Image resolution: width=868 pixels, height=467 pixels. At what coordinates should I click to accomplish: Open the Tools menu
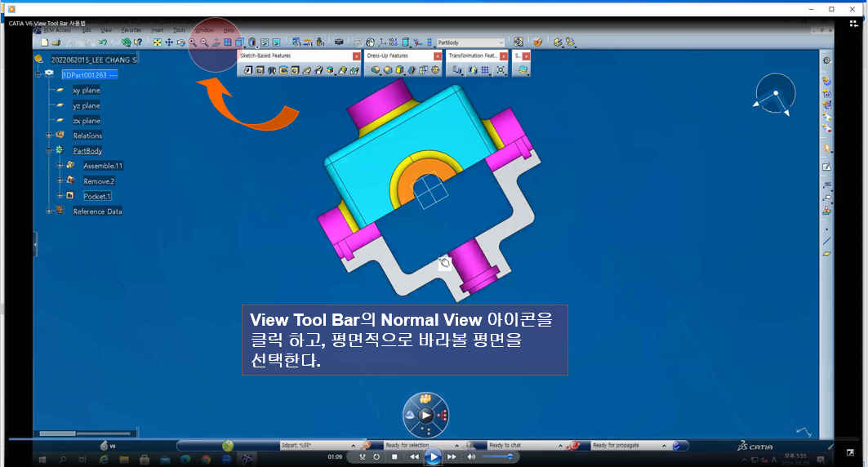(x=180, y=30)
